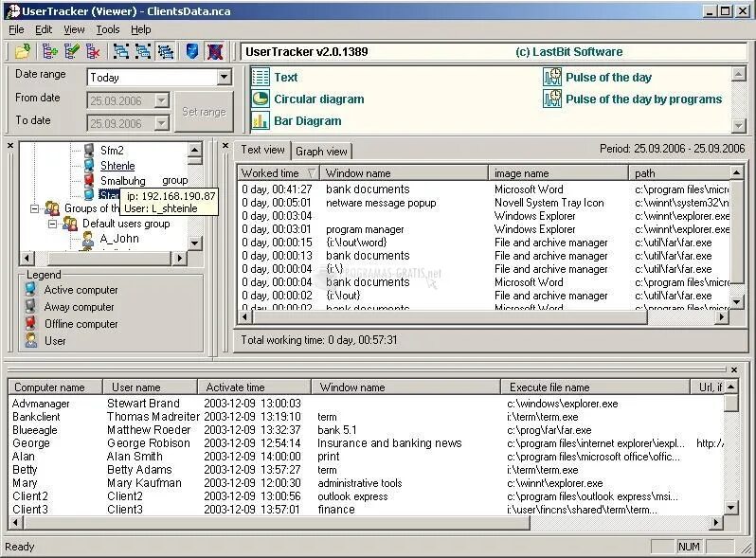This screenshot has width=756, height=558.
Task: Click the bottom activity list horizontal scrollbar
Action: [x=365, y=522]
